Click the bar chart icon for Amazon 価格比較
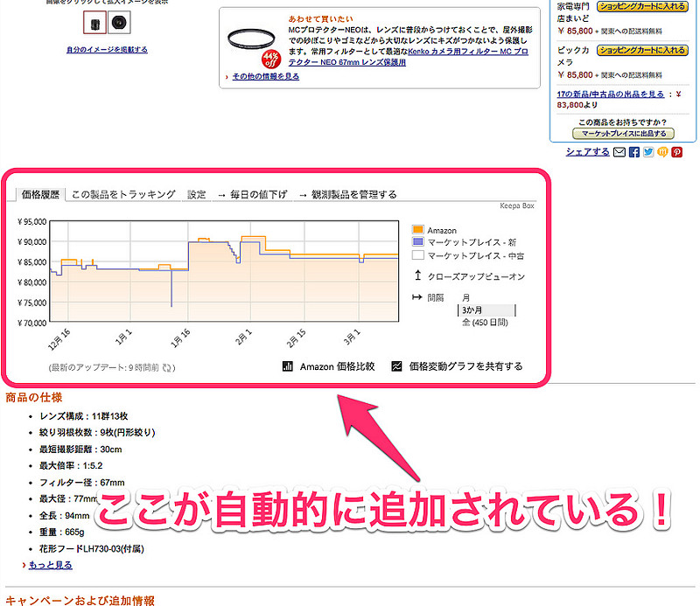Image resolution: width=700 pixels, height=606 pixels. tap(287, 366)
